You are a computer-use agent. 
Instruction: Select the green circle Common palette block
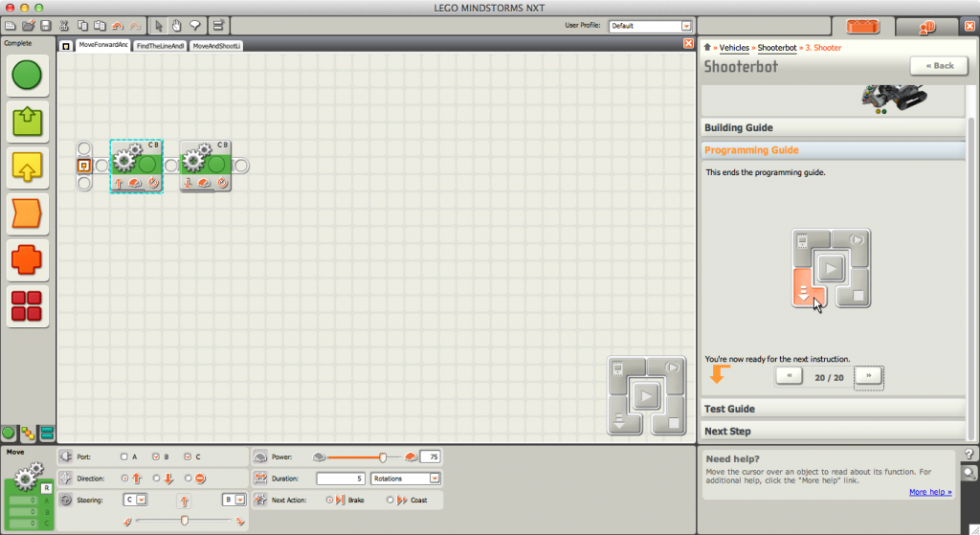pyautogui.click(x=28, y=75)
